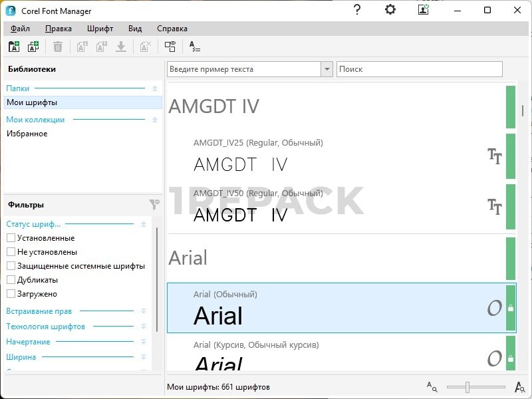Click the user account sign-in icon

[x=424, y=10]
